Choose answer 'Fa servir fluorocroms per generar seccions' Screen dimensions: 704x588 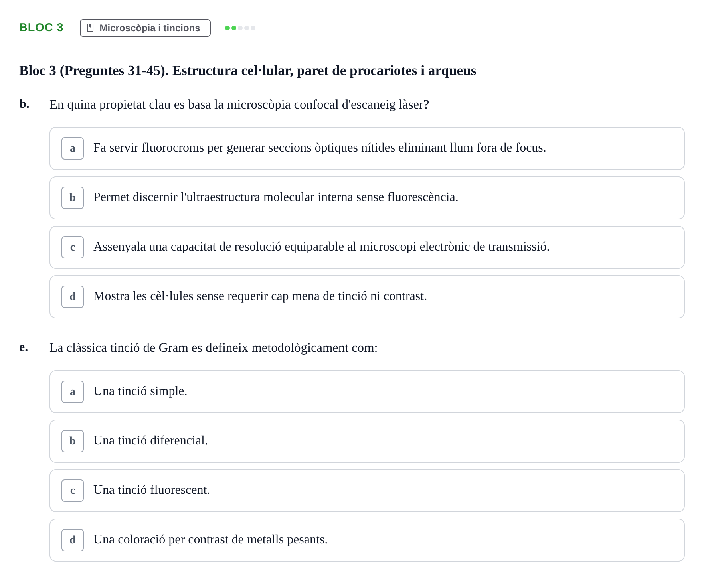tap(367, 148)
